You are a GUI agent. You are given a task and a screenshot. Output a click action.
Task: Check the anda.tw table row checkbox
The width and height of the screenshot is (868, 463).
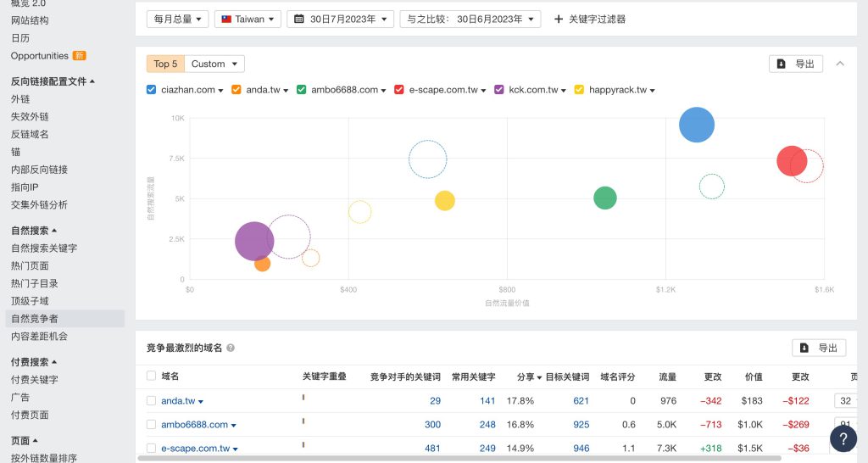point(151,400)
